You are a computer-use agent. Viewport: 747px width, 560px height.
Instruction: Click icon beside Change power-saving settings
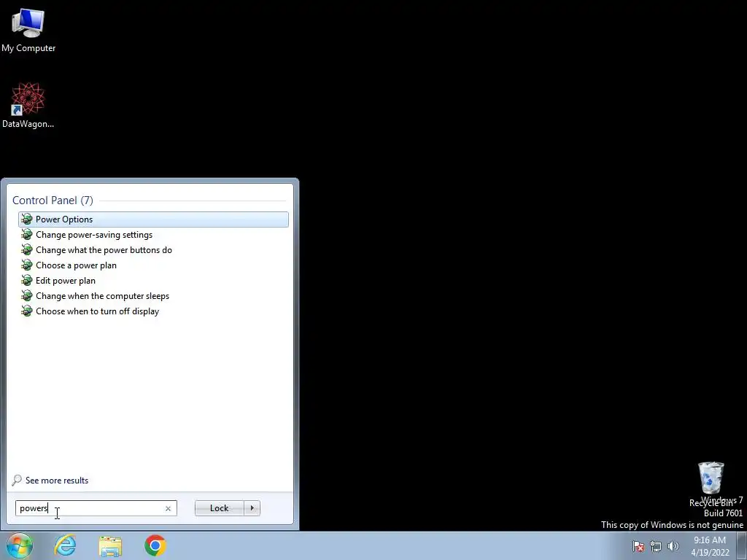tap(27, 235)
